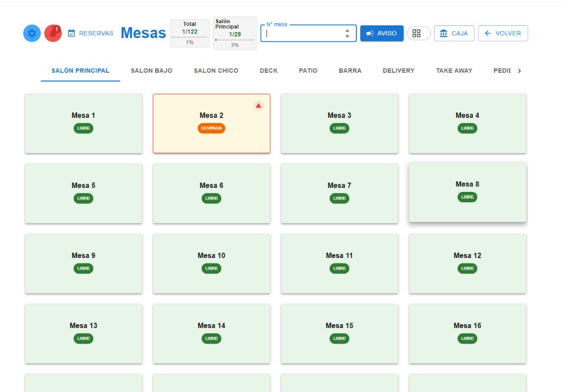This screenshot has width=565, height=392.
Task: Open the Mesa 6 card
Action: [x=211, y=194]
